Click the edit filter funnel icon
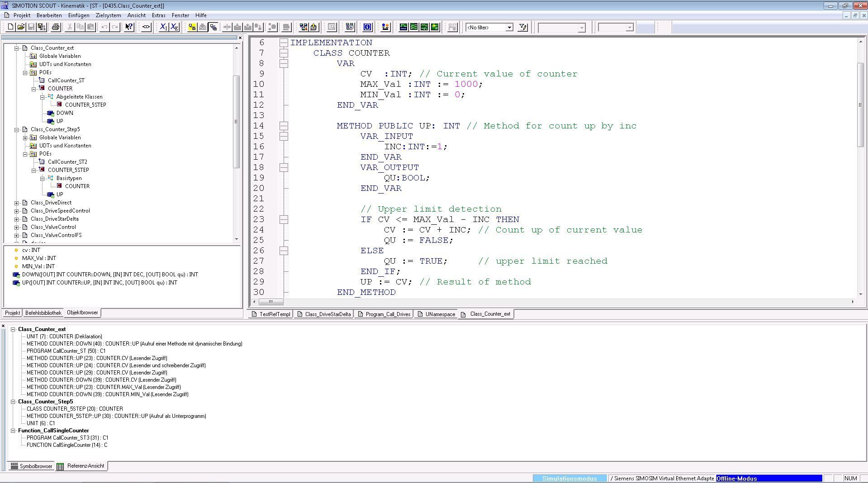 [x=523, y=27]
